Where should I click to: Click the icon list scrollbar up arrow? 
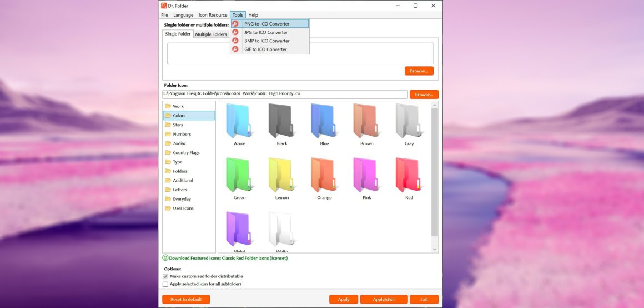coord(435,105)
